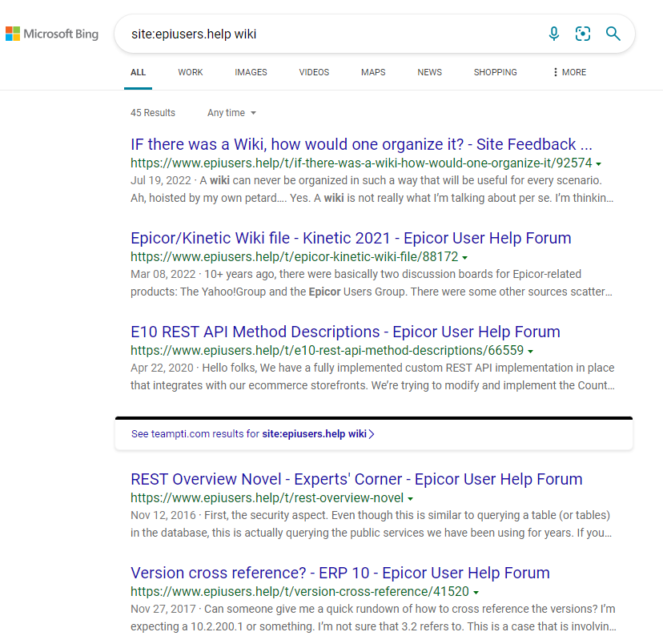This screenshot has width=663, height=644.
Task: Open the MORE options menu
Action: (569, 72)
